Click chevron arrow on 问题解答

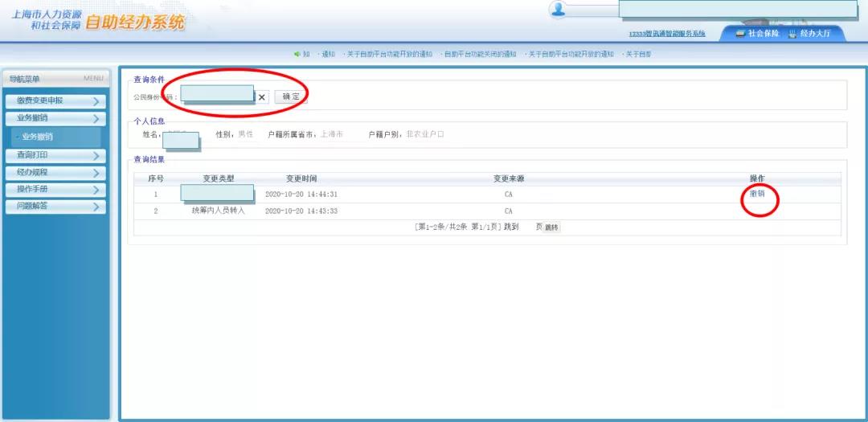click(x=96, y=207)
